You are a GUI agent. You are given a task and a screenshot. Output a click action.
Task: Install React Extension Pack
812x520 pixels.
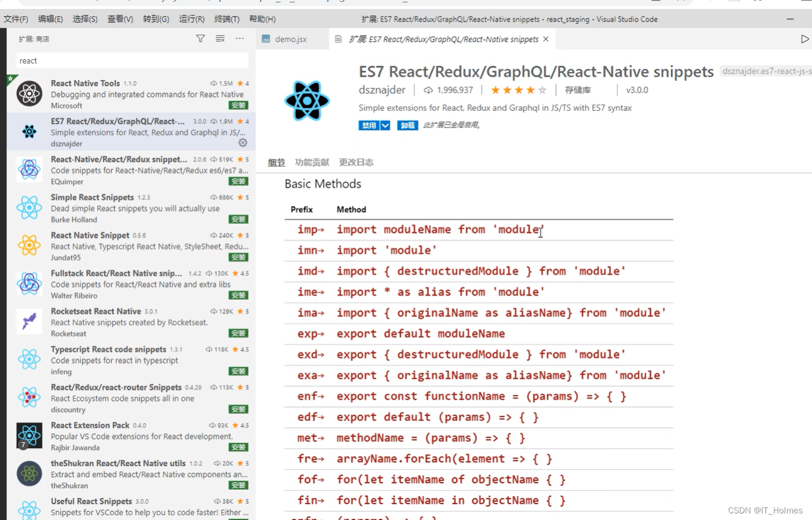click(x=238, y=447)
